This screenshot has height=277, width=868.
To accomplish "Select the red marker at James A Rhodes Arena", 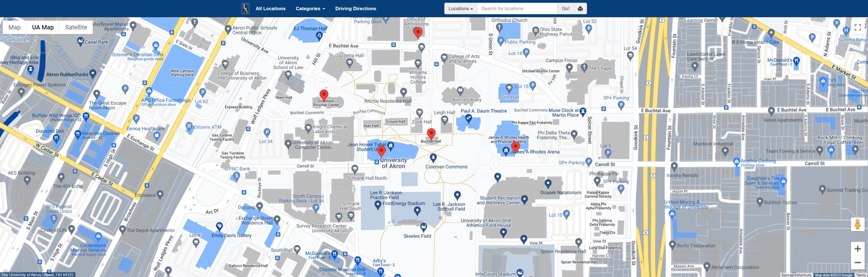I will pos(515,147).
